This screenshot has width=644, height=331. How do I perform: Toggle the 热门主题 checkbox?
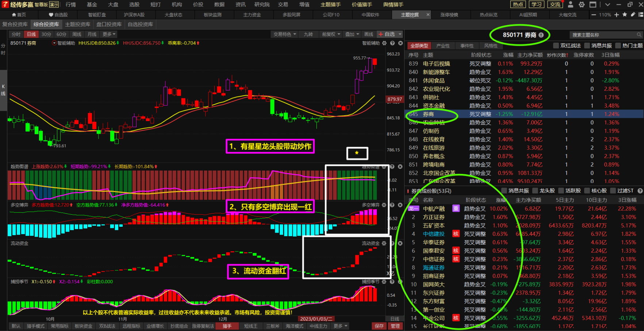[x=618, y=46]
